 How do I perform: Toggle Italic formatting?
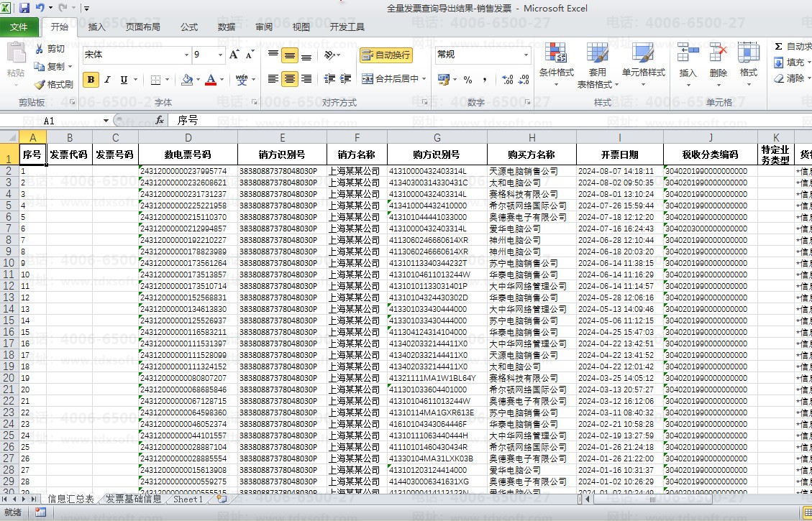pyautogui.click(x=107, y=80)
